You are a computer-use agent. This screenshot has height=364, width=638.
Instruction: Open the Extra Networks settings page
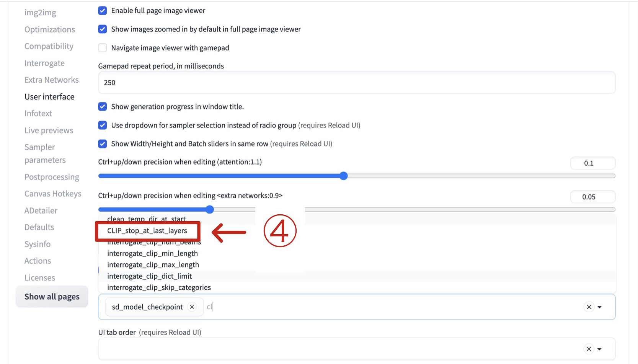(x=51, y=80)
